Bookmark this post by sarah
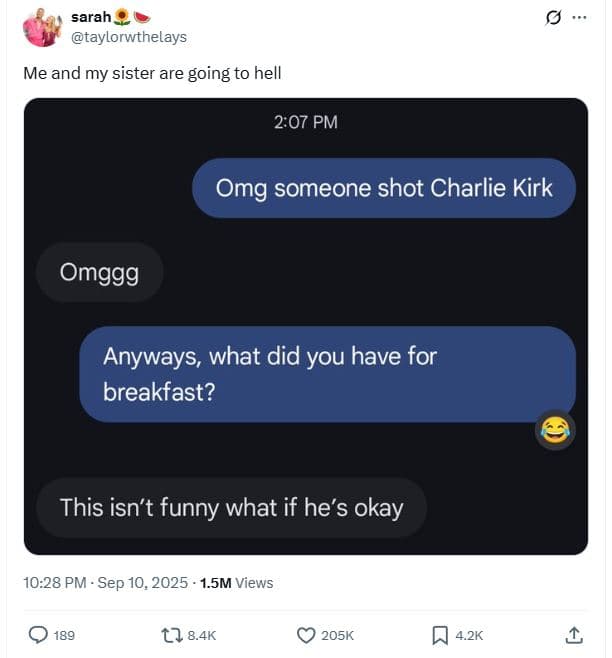The width and height of the screenshot is (612, 658). coord(439,634)
